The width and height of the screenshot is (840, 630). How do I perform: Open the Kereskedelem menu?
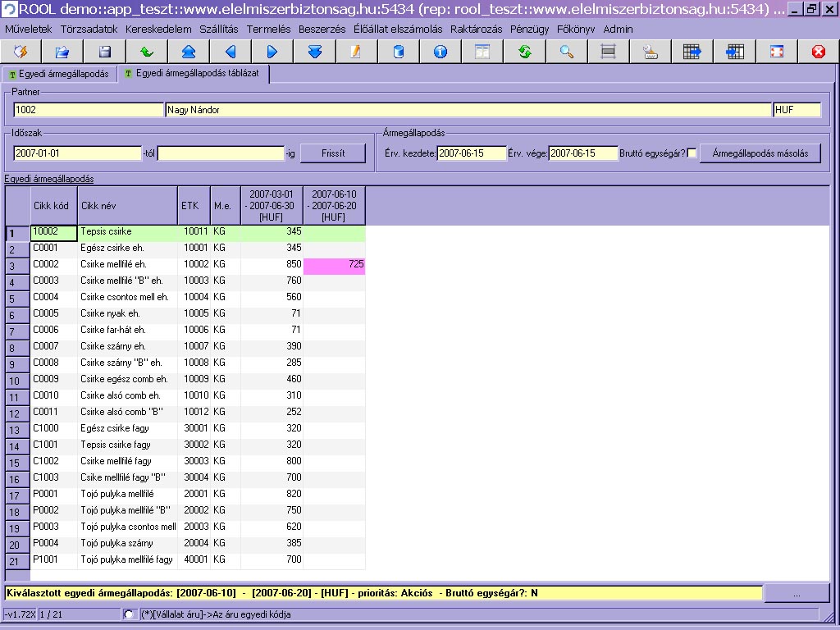pos(158,29)
